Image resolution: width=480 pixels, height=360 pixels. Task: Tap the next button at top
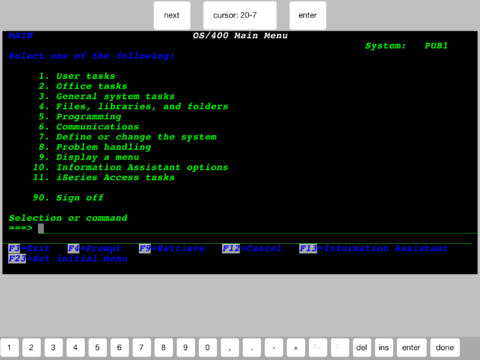point(172,15)
